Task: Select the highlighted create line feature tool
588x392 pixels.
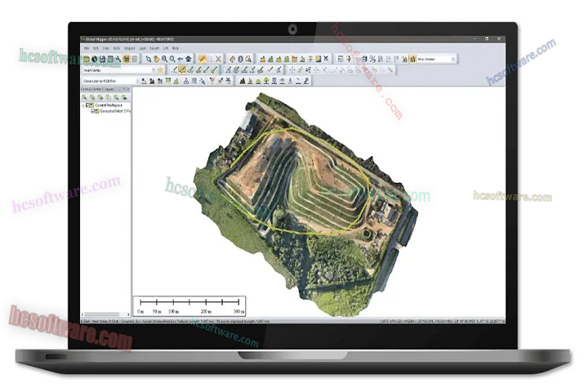Action: click(x=182, y=70)
